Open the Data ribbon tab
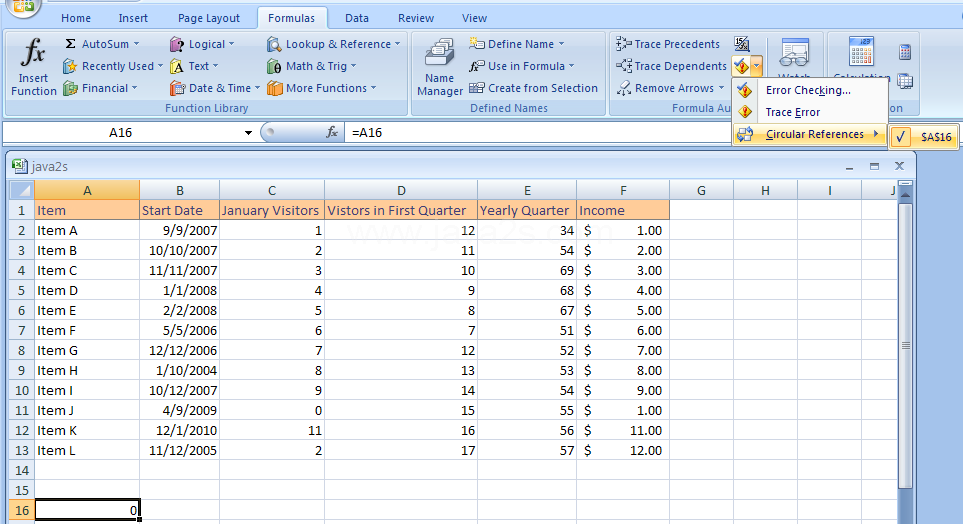This screenshot has height=524, width=963. (357, 18)
